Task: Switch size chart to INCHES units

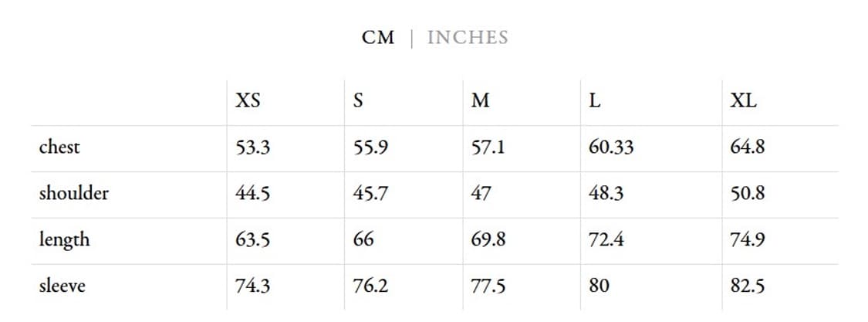Action: 468,38
